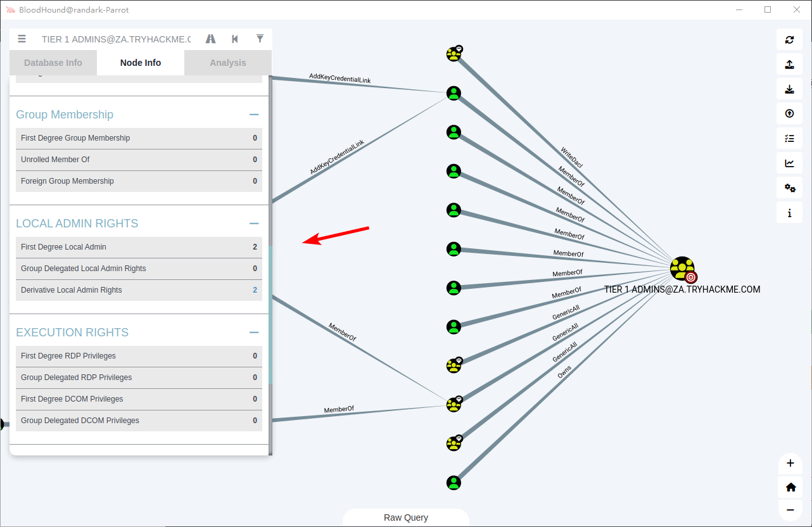The height and width of the screenshot is (527, 812).
Task: Click the WriteDacl edge label
Action: [571, 157]
